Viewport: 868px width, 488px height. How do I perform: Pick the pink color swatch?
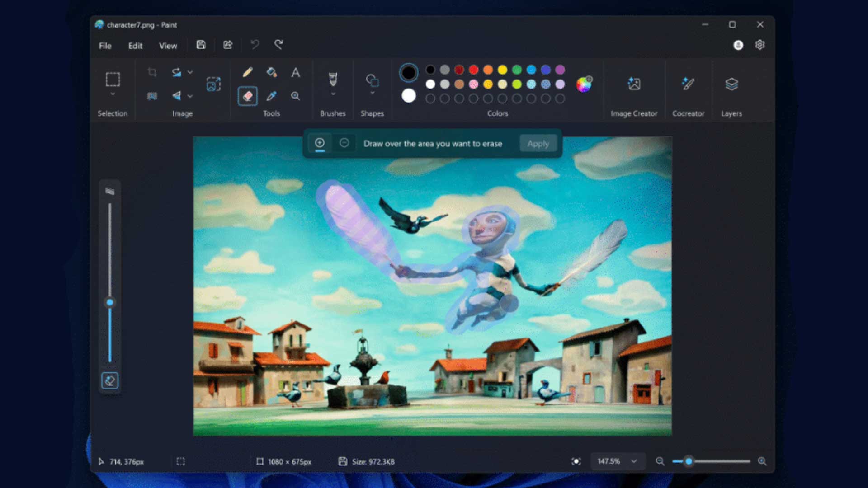coord(473,84)
